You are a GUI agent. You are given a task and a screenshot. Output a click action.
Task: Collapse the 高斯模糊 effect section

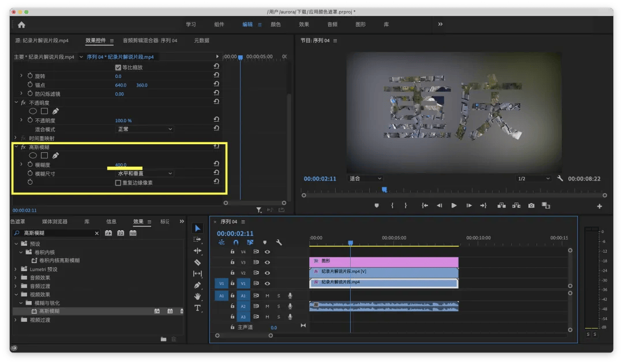tap(16, 147)
